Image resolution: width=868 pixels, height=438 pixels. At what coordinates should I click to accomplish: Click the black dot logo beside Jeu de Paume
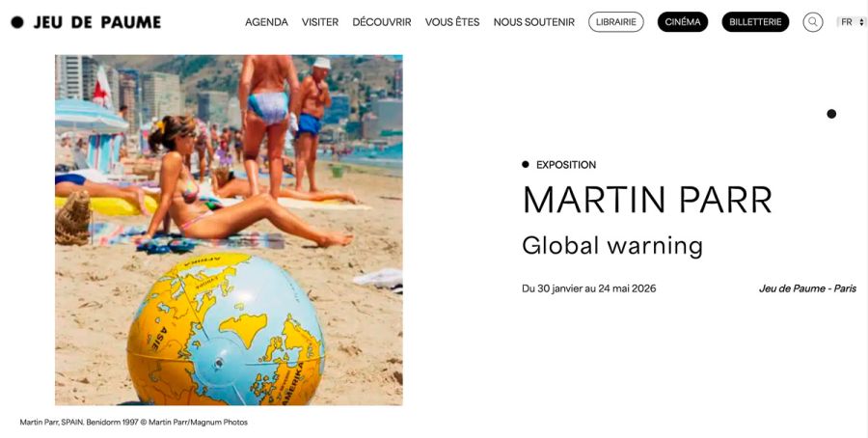[17, 22]
